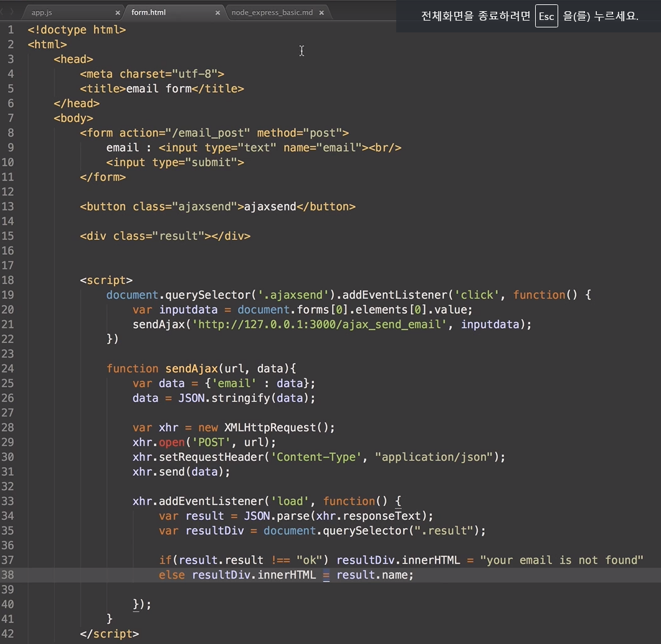Click 'addEventListener' on line 19
The image size is (661, 644).
[x=394, y=295]
